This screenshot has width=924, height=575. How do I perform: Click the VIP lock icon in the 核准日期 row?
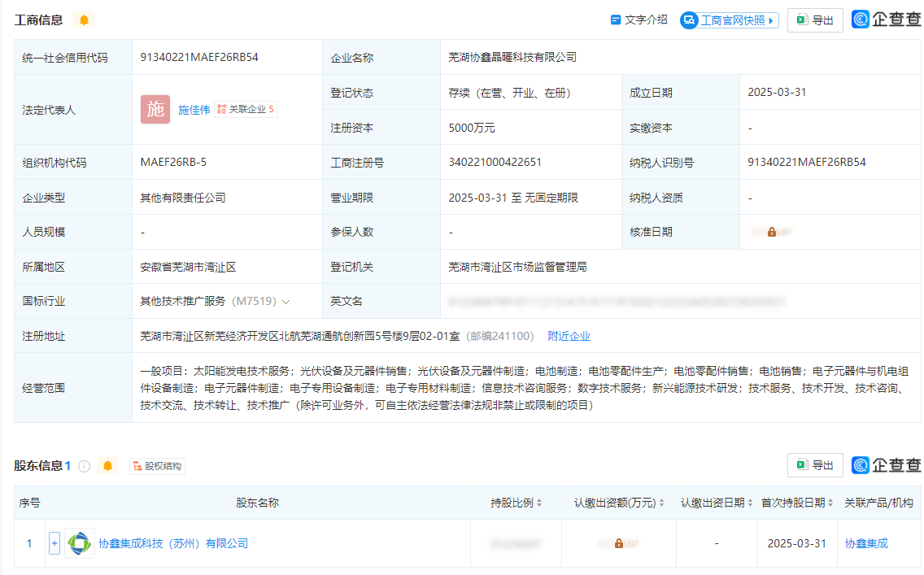click(771, 232)
